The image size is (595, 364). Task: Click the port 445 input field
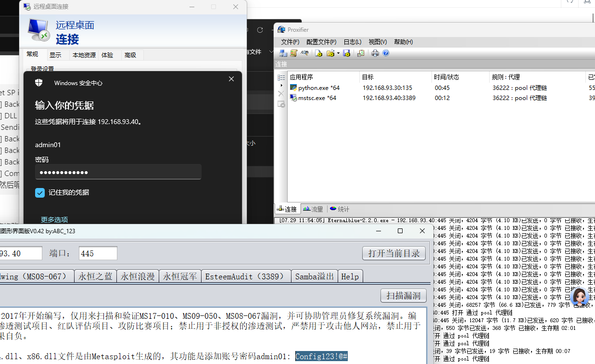(x=98, y=253)
